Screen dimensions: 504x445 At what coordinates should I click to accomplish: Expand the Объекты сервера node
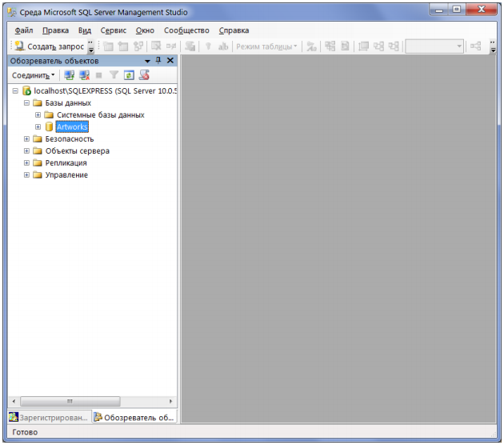(x=26, y=150)
